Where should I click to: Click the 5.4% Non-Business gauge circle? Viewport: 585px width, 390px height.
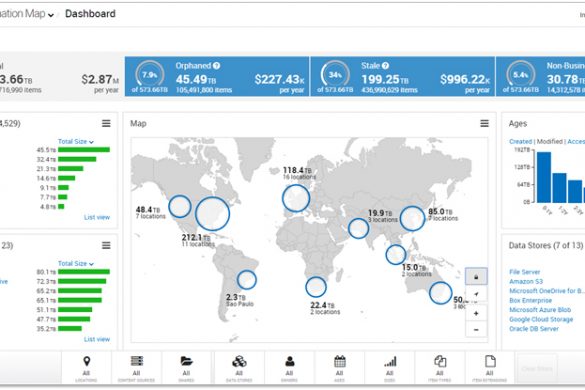520,74
